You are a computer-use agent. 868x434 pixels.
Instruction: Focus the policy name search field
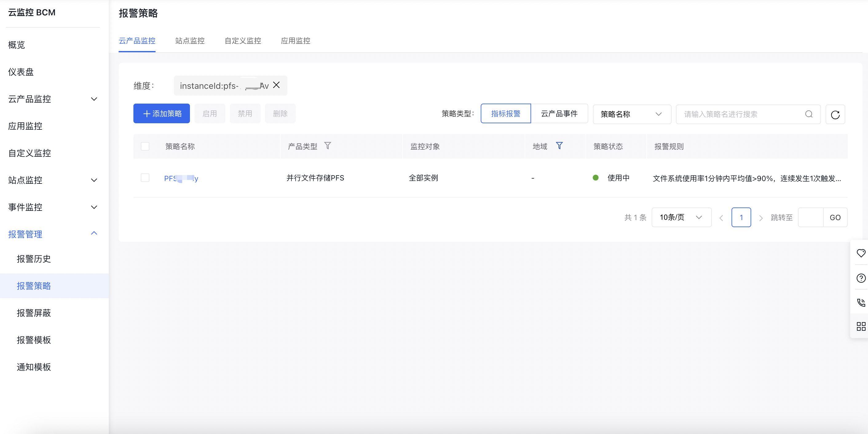coord(748,114)
